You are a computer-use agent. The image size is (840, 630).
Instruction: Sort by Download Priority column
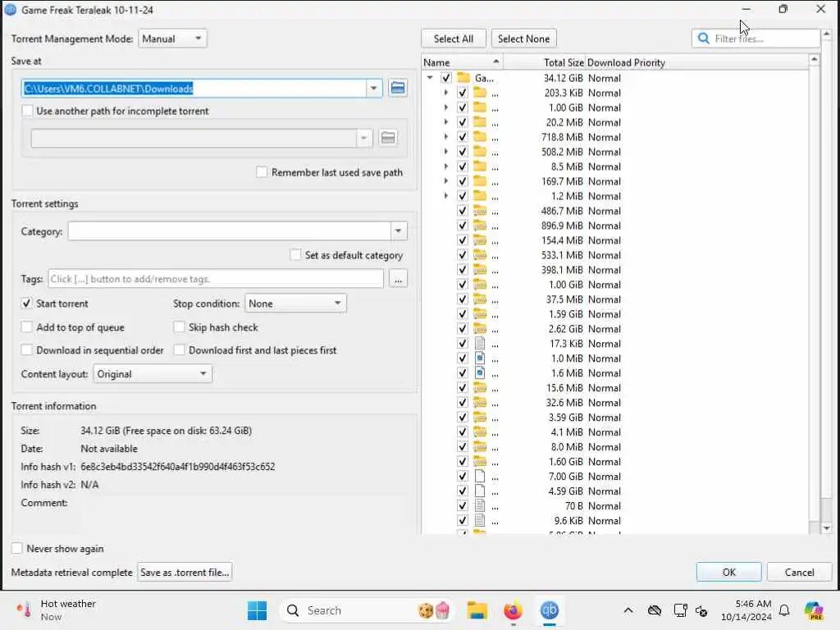pyautogui.click(x=696, y=62)
